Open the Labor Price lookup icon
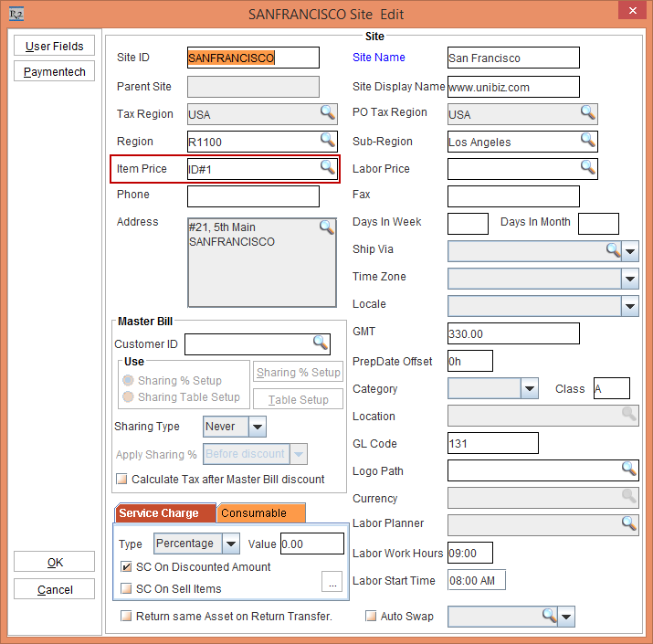653x644 pixels. 587,168
